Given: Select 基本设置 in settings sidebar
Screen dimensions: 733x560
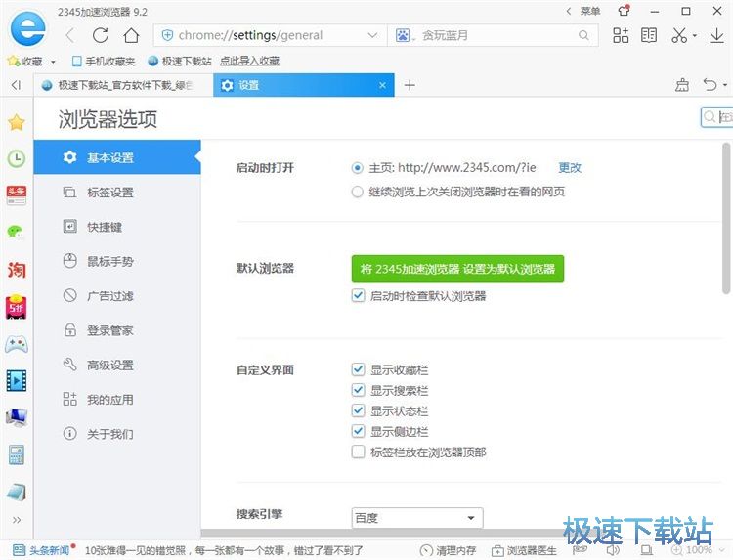Looking at the screenshot, I should pyautogui.click(x=117, y=157).
